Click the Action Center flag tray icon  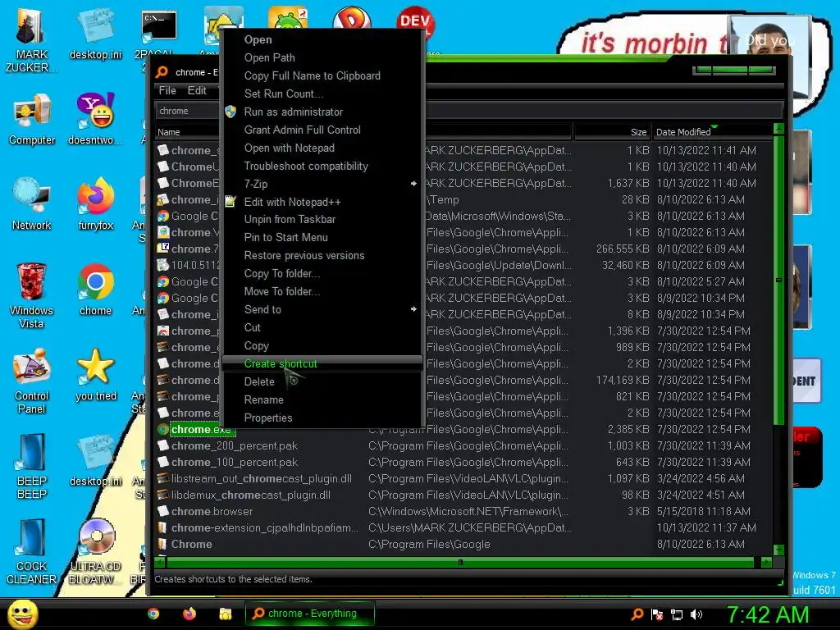coord(657,614)
